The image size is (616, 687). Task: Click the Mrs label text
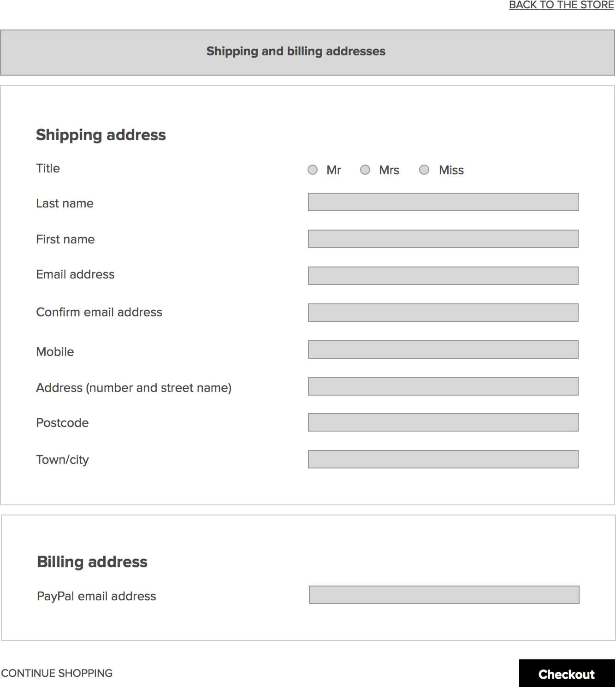point(389,170)
